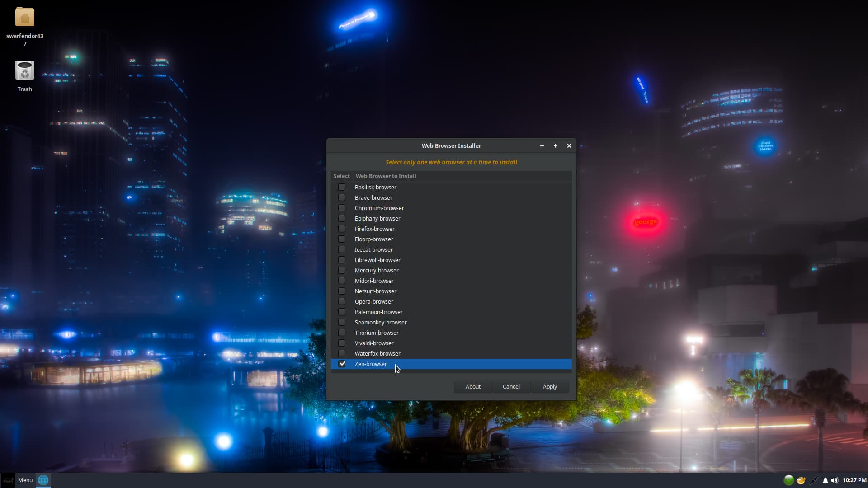The width and height of the screenshot is (868, 488).
Task: Select the Mercury-browser row text
Action: click(377, 270)
